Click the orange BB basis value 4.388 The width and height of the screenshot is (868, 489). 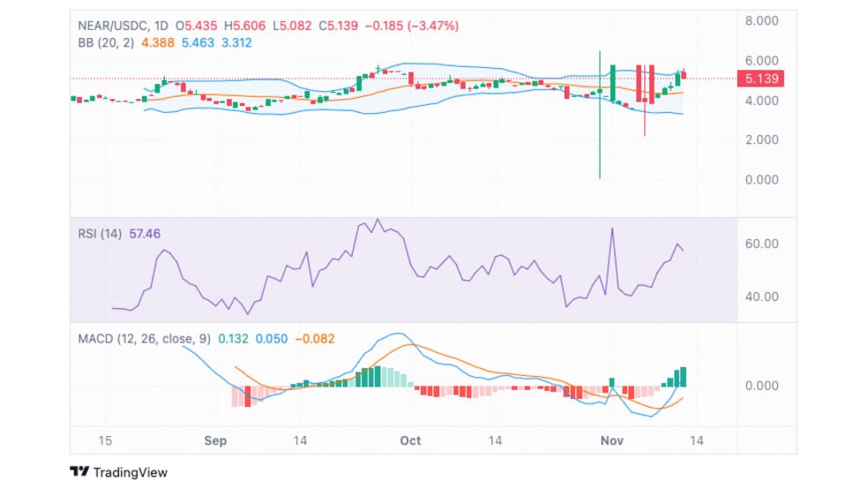point(158,42)
